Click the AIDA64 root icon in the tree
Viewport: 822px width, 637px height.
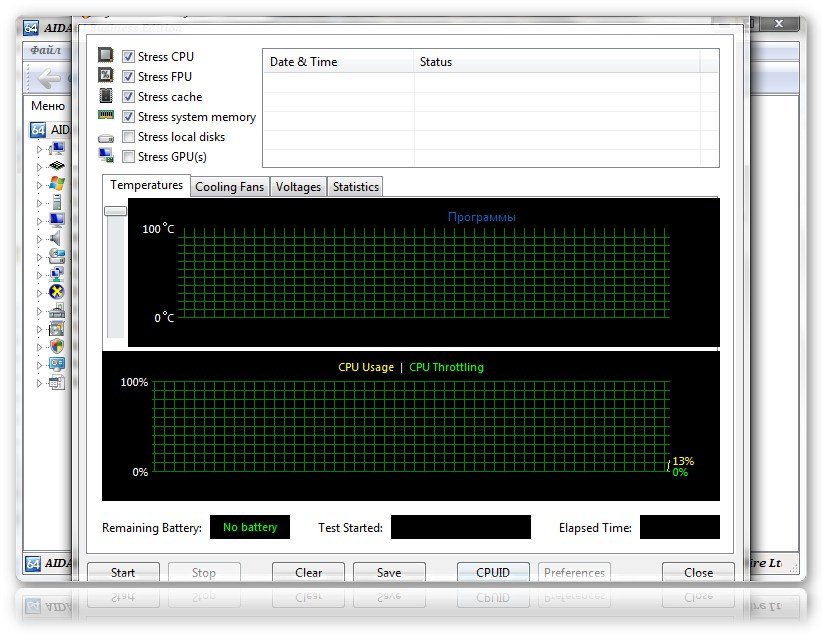click(x=38, y=129)
